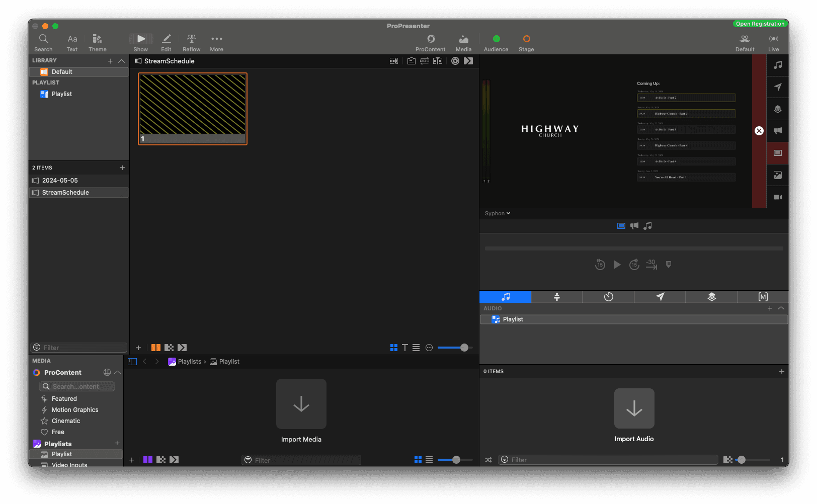Viewport: 817px width, 504px height.
Task: Open the Syphon output dropdown
Action: coord(498,213)
